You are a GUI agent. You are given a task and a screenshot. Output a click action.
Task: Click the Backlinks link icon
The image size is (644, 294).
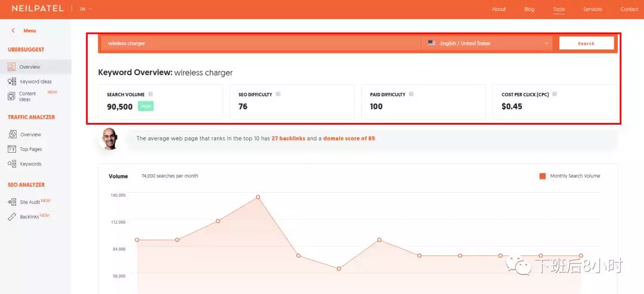pyautogui.click(x=12, y=217)
